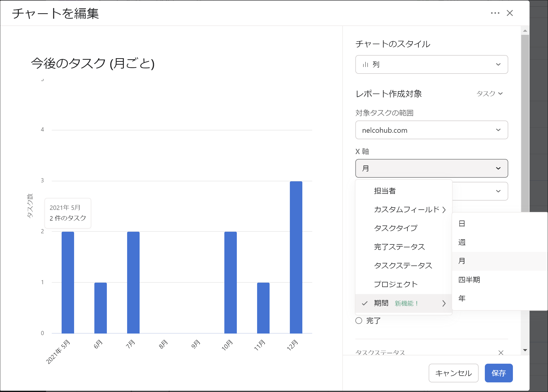Open the X軸 dropdown showing 月

(x=432, y=168)
